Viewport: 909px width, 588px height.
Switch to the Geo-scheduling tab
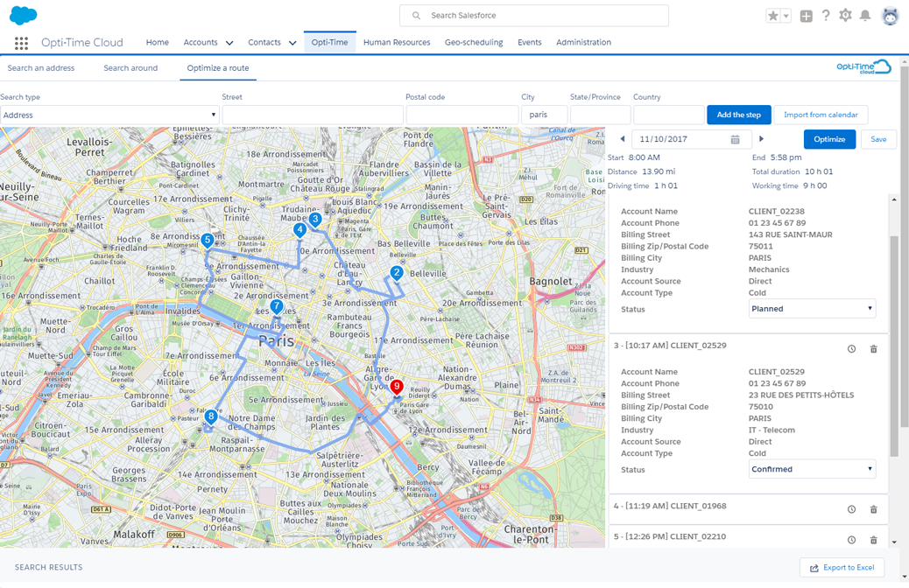click(473, 42)
